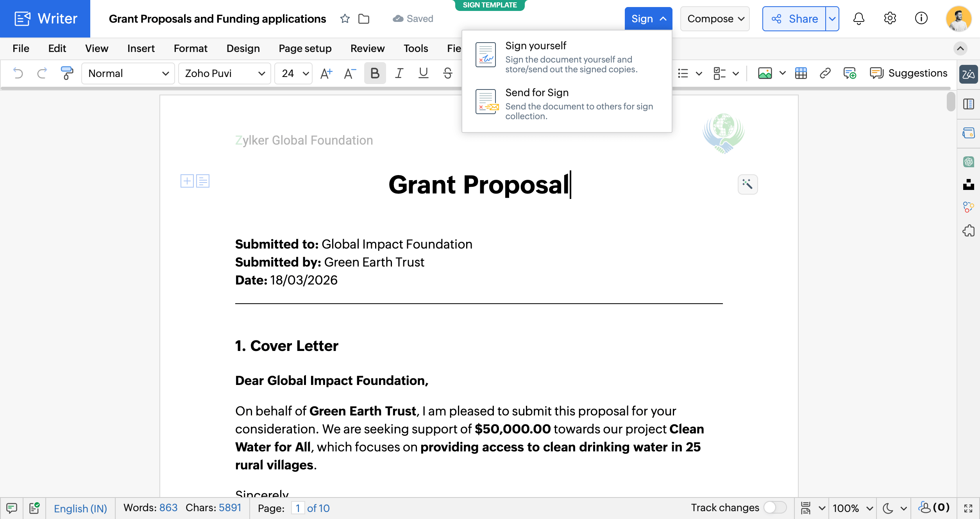Toggle Underline formatting

[x=423, y=73]
